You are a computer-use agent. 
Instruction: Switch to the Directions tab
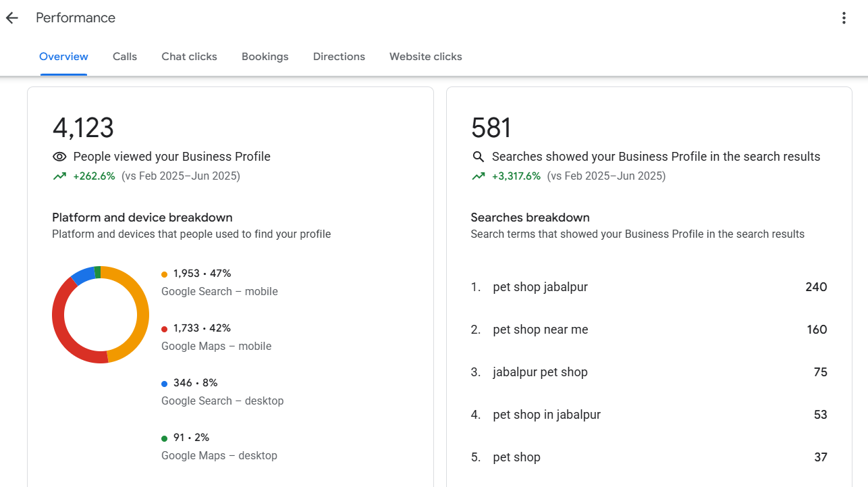339,57
